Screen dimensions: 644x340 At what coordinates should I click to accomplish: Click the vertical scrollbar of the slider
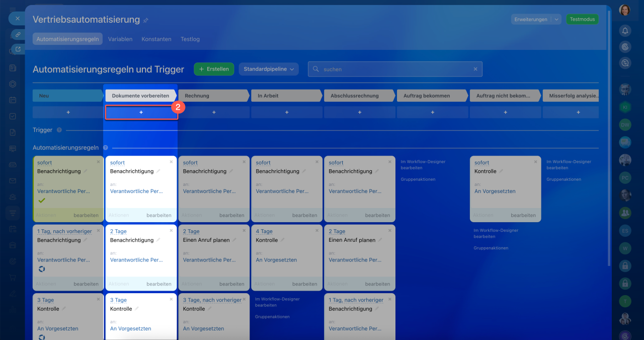pos(609,139)
